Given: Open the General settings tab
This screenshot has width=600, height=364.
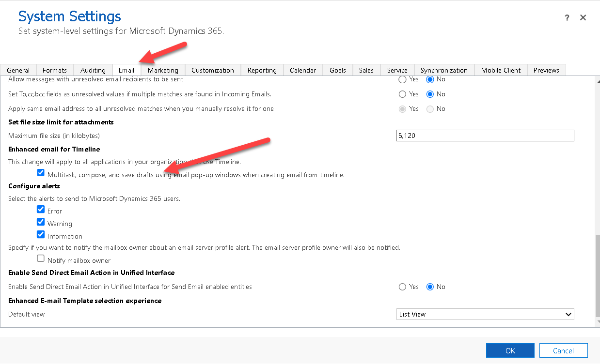Looking at the screenshot, I should pos(19,70).
